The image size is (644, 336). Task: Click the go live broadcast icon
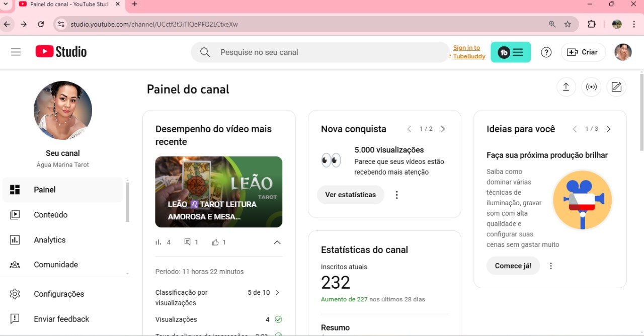coord(591,87)
